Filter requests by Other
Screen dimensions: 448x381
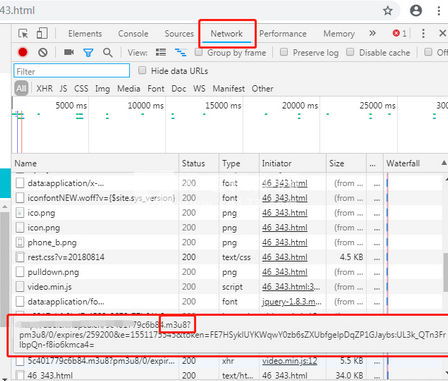point(263,89)
